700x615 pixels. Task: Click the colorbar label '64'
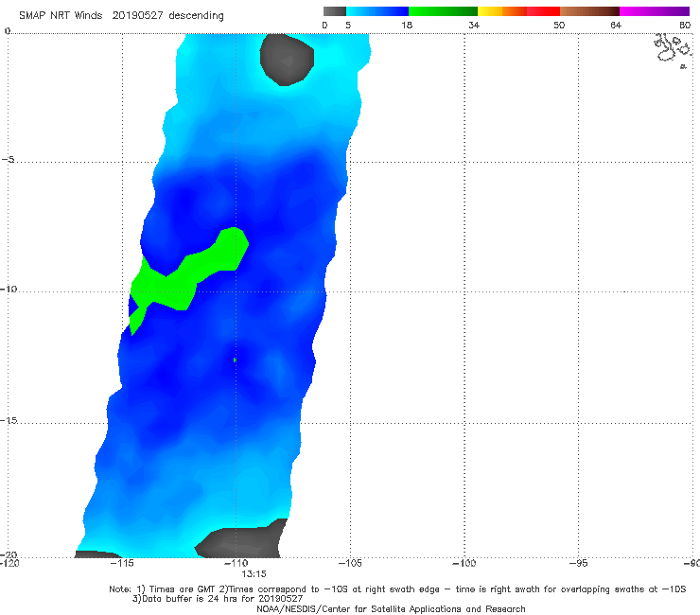[x=616, y=25]
